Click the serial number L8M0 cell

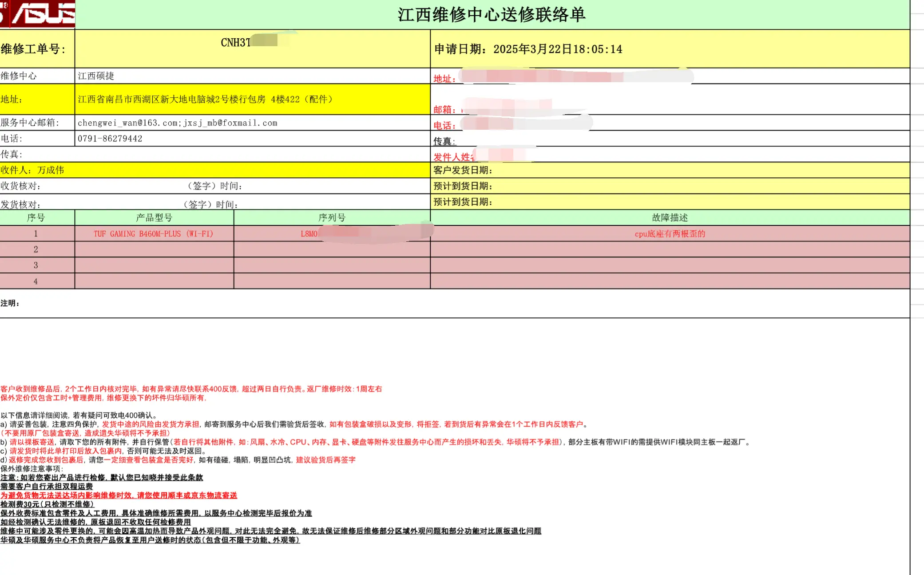332,234
